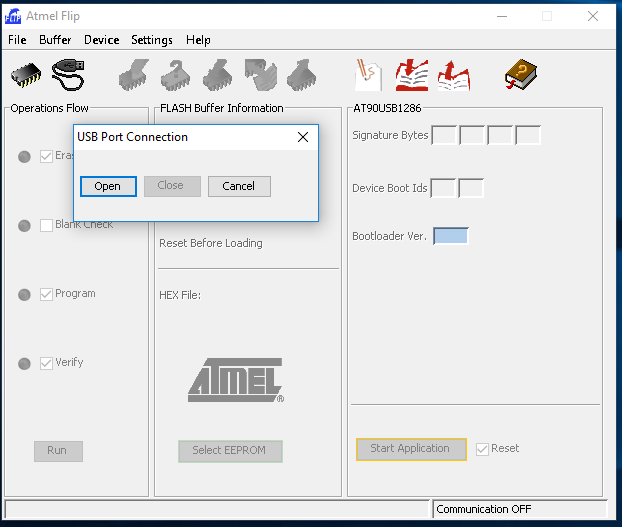
Task: Click the second Device Boot Ids field
Action: (471, 188)
